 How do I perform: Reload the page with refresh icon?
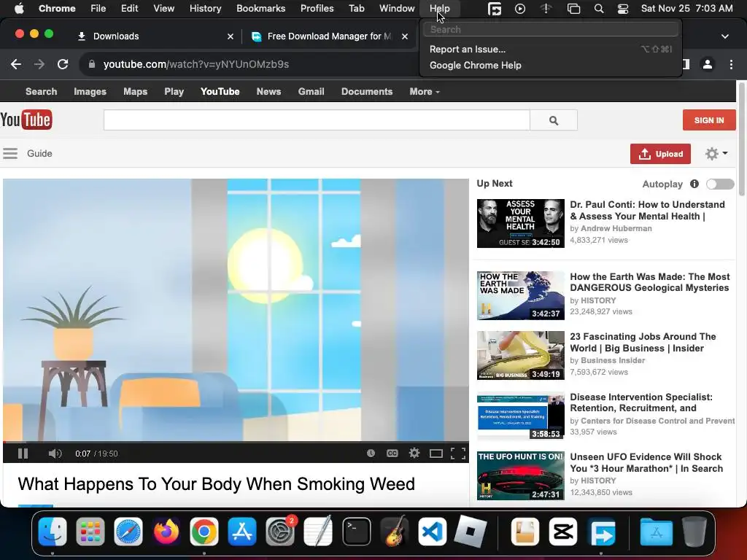coord(63,64)
